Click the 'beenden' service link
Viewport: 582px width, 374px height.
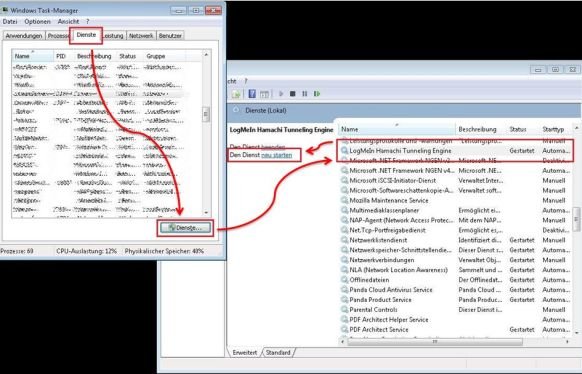(273, 147)
